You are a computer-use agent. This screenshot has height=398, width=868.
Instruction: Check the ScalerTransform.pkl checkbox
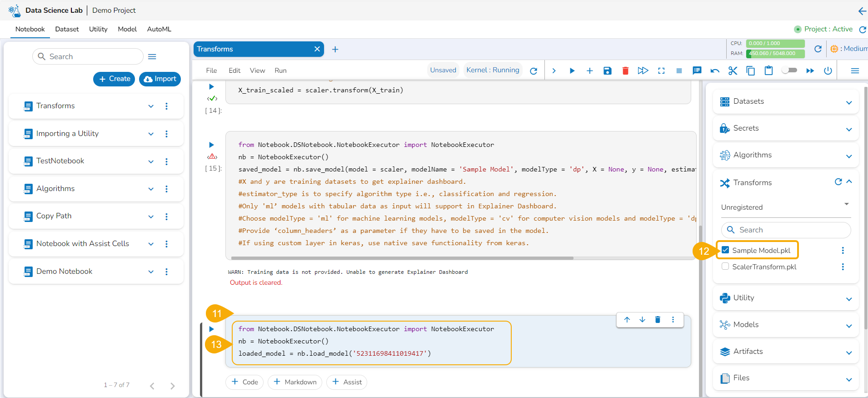[x=726, y=267]
